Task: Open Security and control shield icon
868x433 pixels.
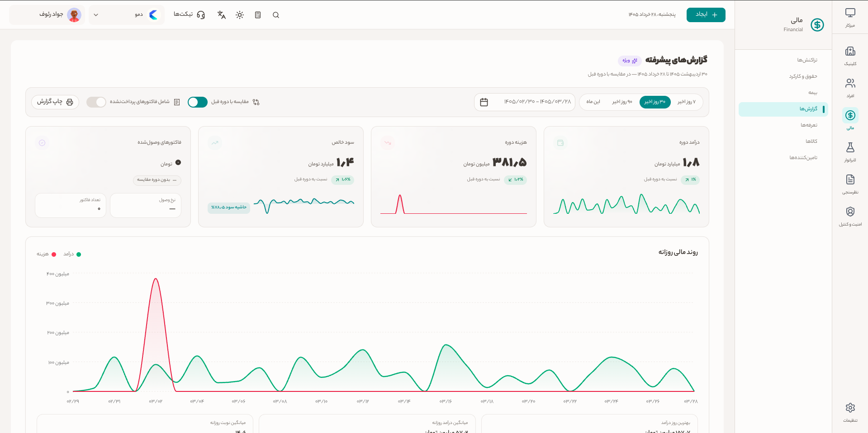Action: pyautogui.click(x=850, y=216)
